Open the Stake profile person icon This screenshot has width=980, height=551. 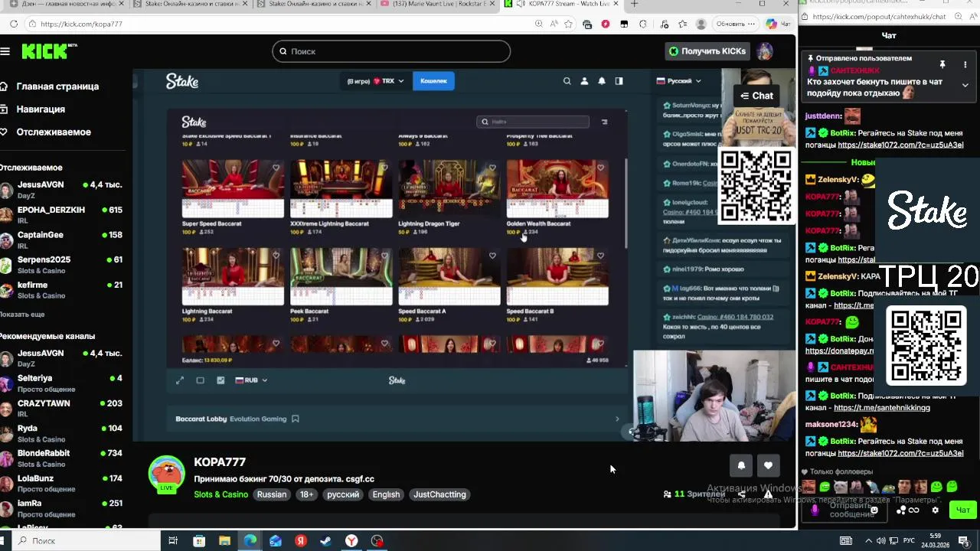584,81
